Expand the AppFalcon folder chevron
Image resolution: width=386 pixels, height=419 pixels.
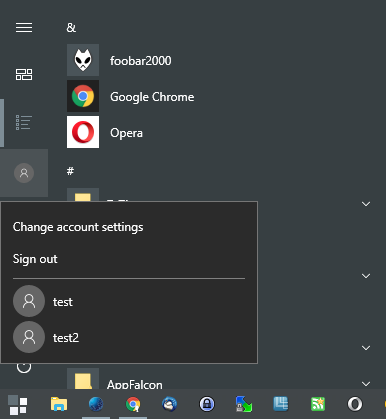[x=366, y=384]
